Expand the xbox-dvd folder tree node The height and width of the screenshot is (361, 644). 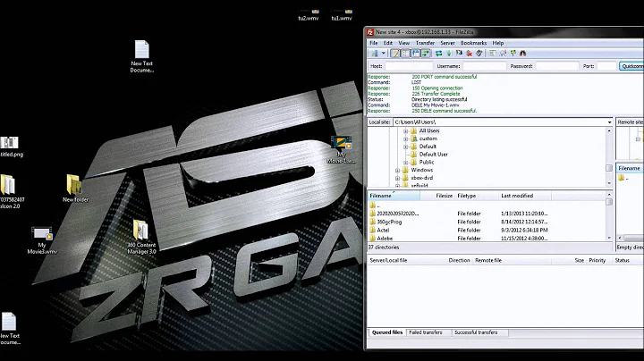point(397,178)
